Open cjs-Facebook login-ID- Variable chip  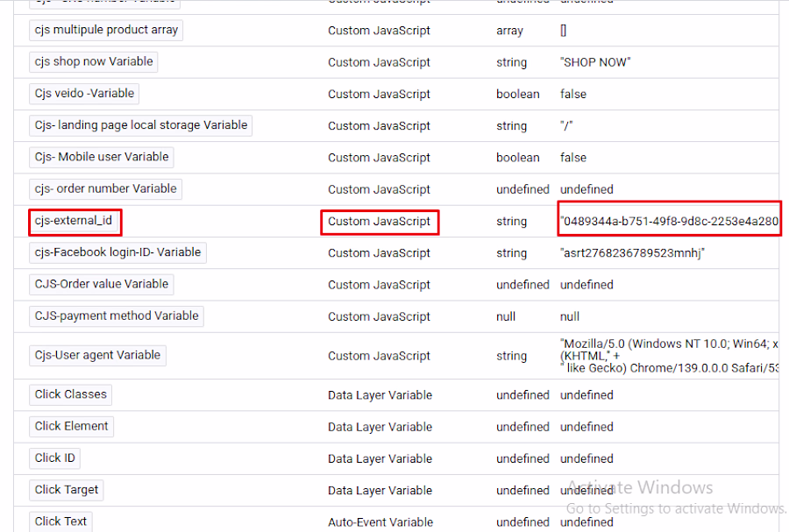pyautogui.click(x=117, y=252)
